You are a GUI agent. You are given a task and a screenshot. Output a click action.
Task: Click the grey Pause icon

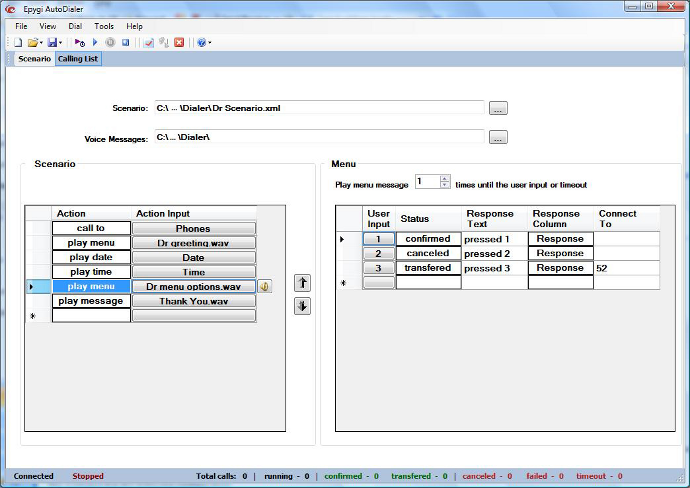110,43
